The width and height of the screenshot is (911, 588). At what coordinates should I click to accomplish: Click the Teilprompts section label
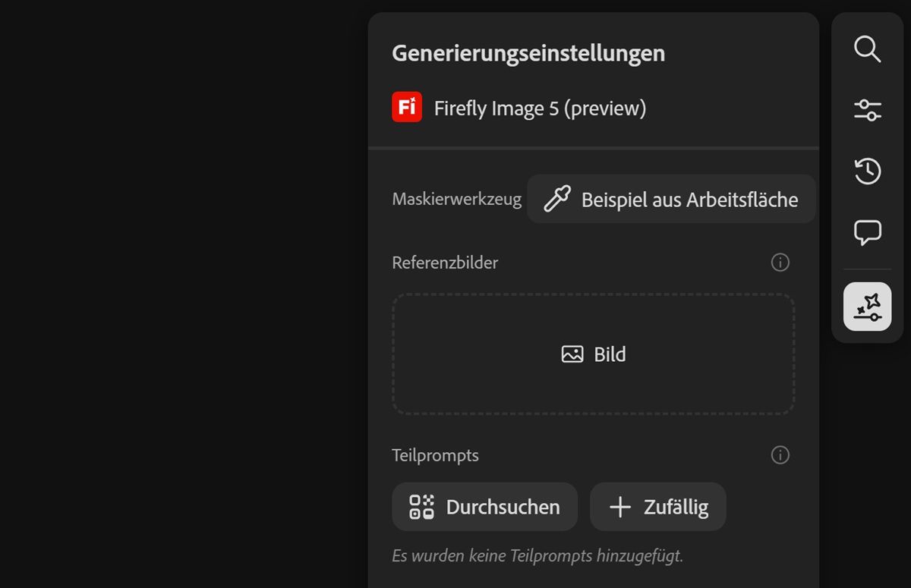click(435, 455)
